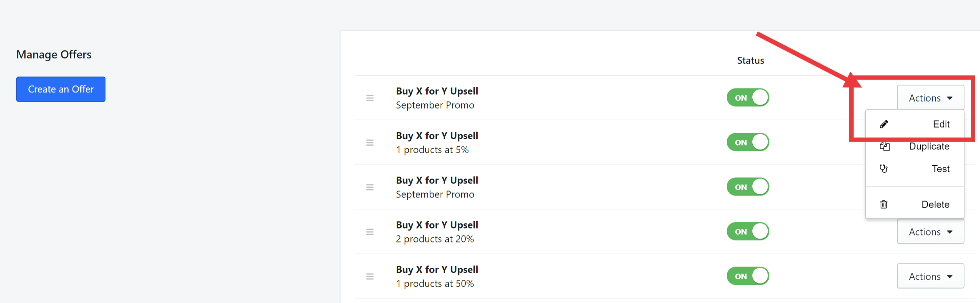This screenshot has height=303, width=980.
Task: Click the Create an Offer button
Action: (61, 89)
